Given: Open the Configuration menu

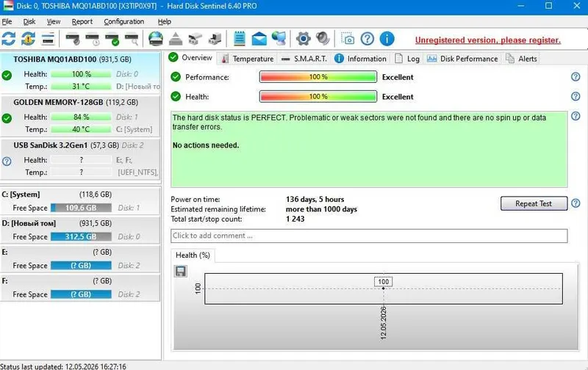Looking at the screenshot, I should tap(123, 21).
